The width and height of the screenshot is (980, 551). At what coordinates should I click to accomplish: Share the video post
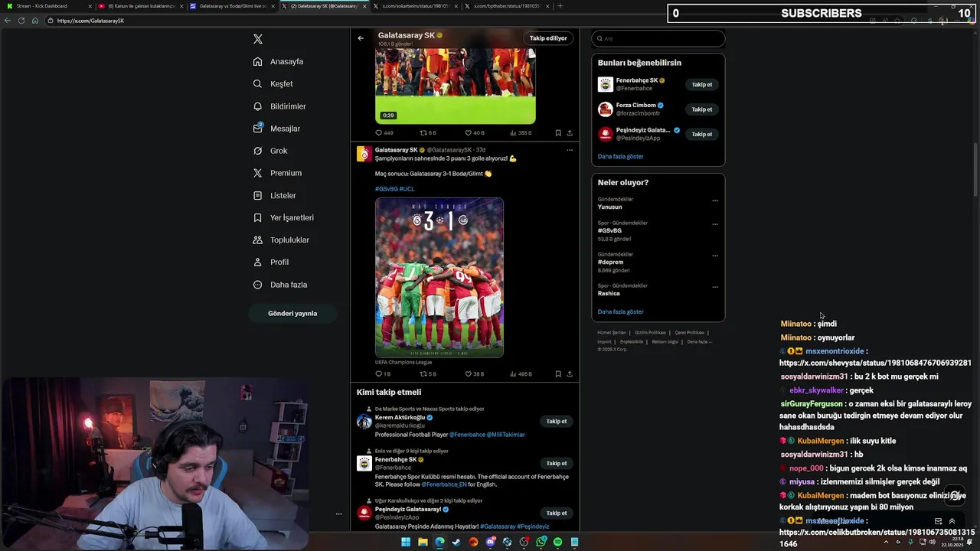570,133
